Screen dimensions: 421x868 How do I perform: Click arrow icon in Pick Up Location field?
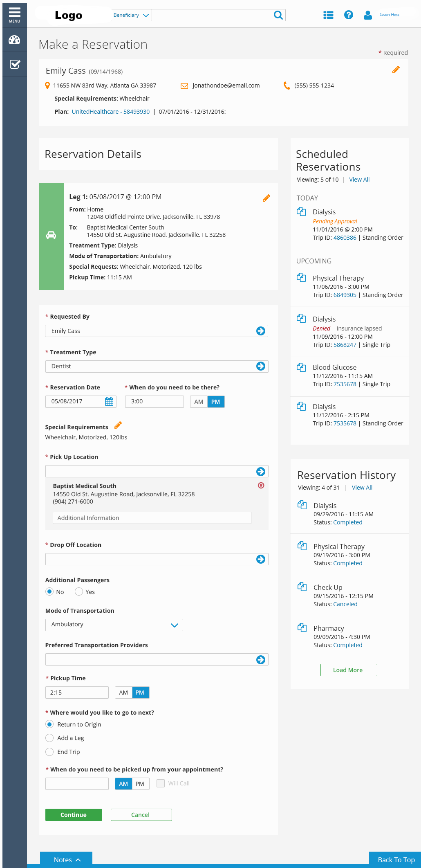click(x=261, y=472)
